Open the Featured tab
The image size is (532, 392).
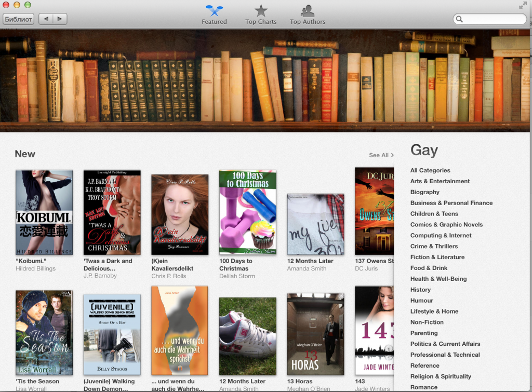[214, 15]
